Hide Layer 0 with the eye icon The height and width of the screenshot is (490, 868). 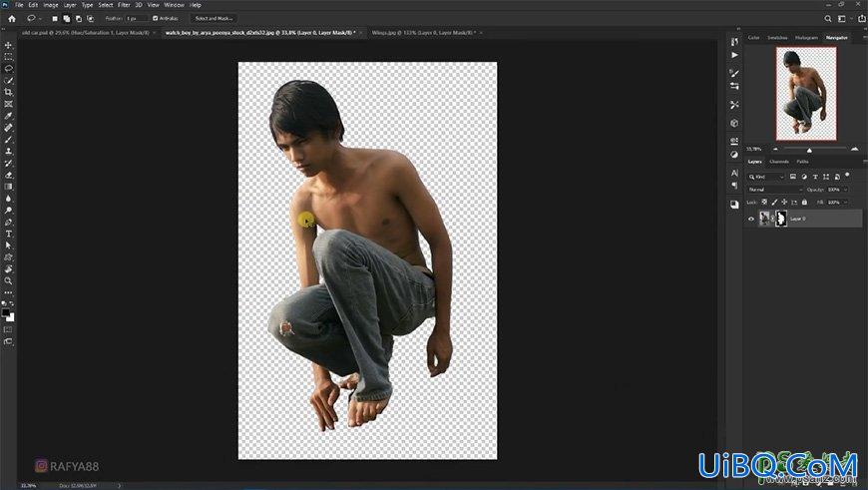click(751, 219)
